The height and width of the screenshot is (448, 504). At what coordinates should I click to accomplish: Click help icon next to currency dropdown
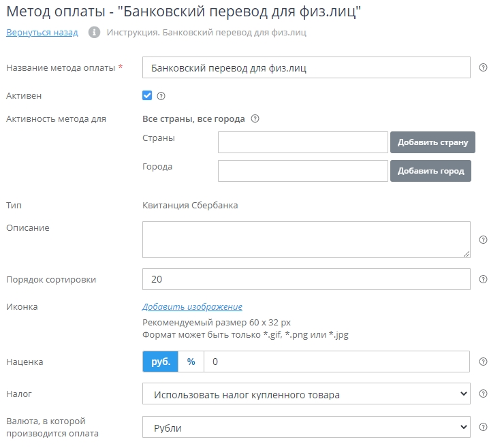pos(484,427)
